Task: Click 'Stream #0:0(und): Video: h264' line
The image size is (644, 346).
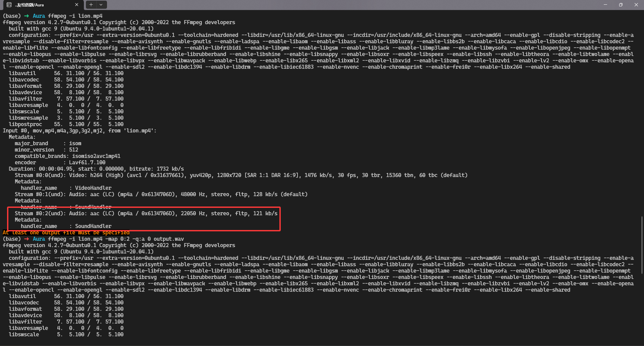Action: [x=241, y=175]
